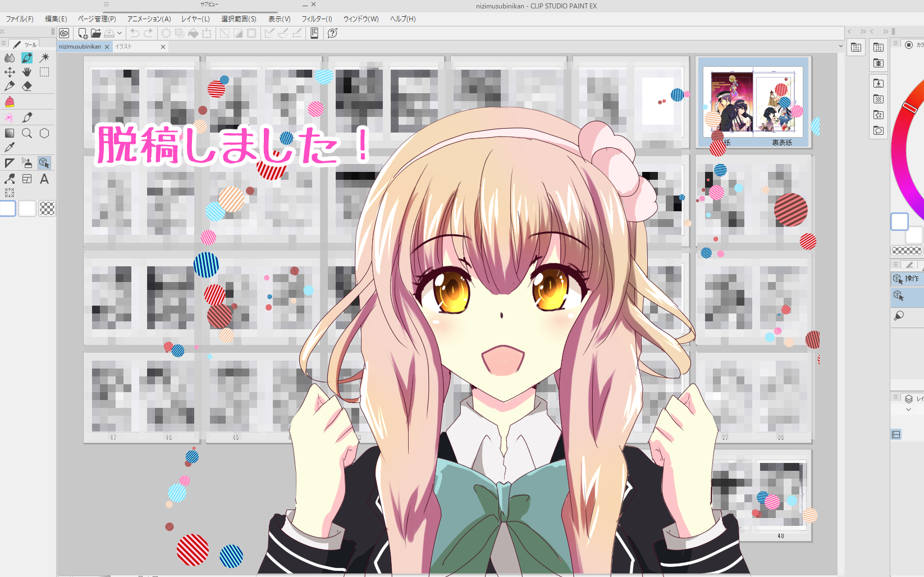Image resolution: width=924 pixels, height=577 pixels.
Task: Select the Eraser tool
Action: coord(27,86)
